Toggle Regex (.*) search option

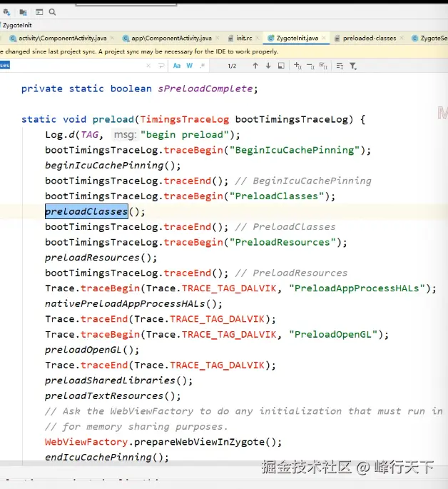tap(203, 66)
